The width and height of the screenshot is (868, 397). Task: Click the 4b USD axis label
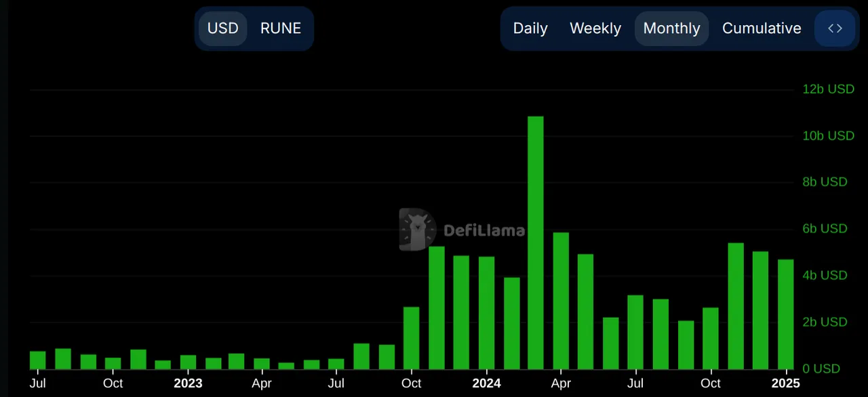point(825,275)
